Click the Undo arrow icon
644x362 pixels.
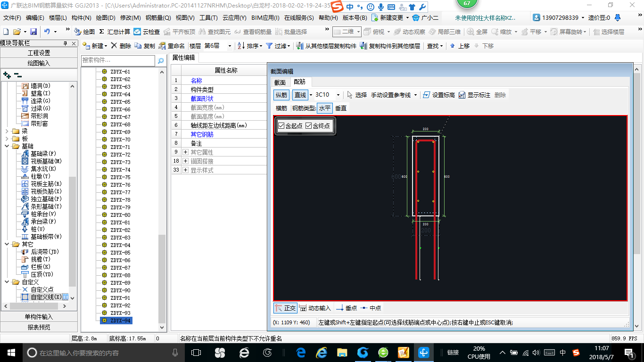[x=47, y=32]
